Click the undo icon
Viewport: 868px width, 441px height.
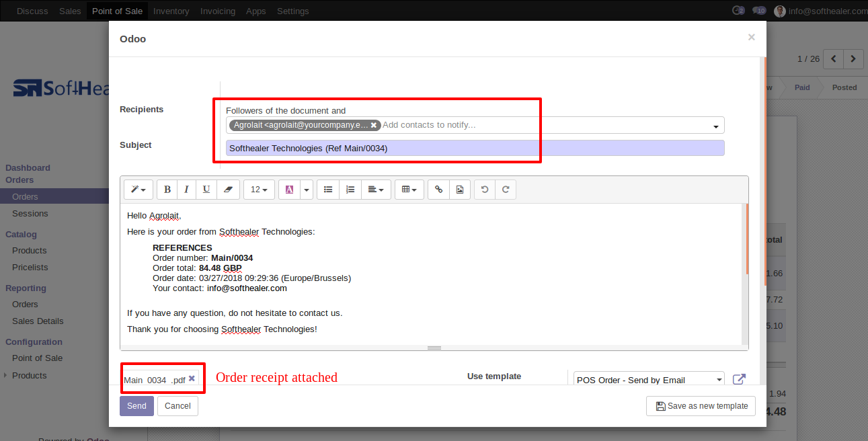pyautogui.click(x=485, y=190)
